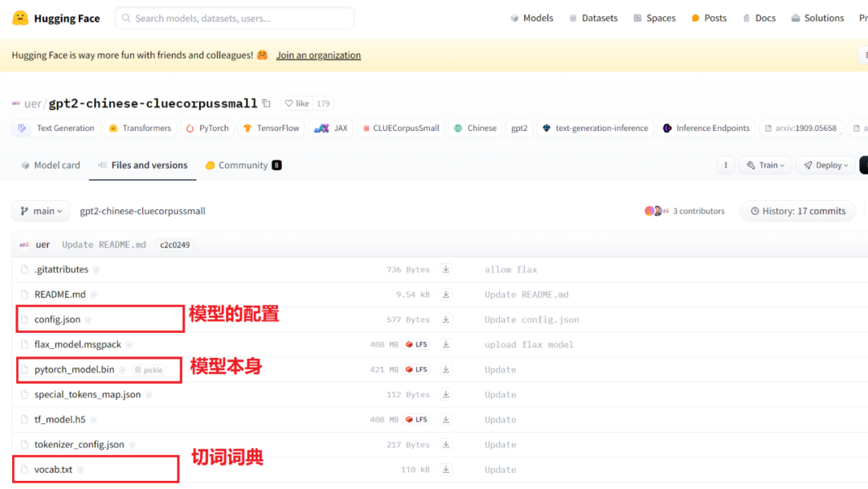Image resolution: width=868 pixels, height=489 pixels.
Task: Select the Transformers tag
Action: click(x=141, y=128)
